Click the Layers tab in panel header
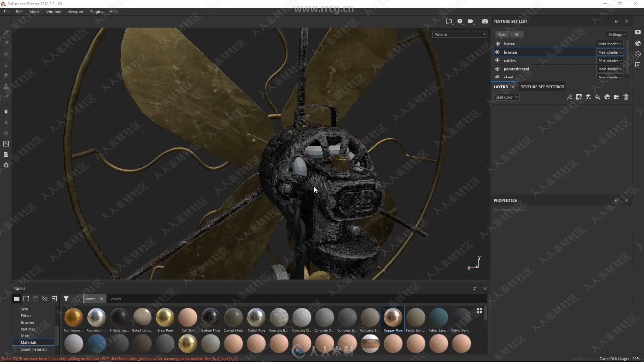The height and width of the screenshot is (362, 644). point(501,86)
